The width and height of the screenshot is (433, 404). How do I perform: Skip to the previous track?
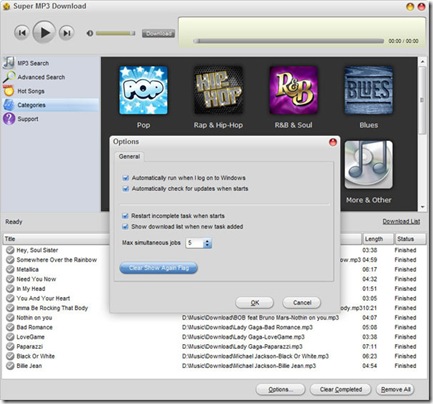click(22, 33)
